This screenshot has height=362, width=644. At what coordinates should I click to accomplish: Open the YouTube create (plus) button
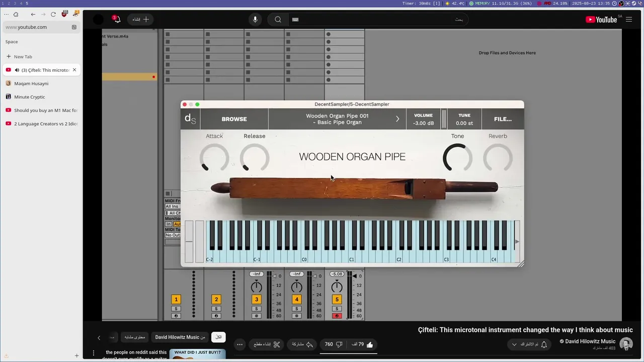[140, 20]
